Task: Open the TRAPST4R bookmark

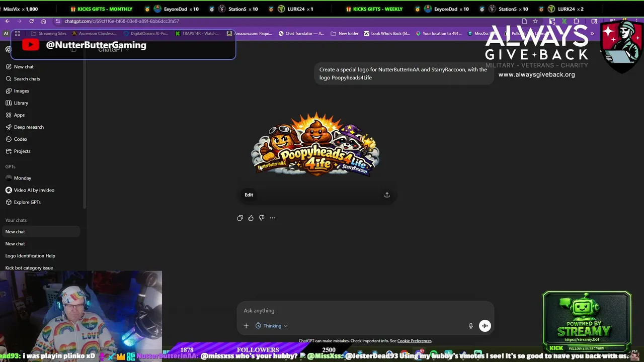Action: [x=197, y=34]
